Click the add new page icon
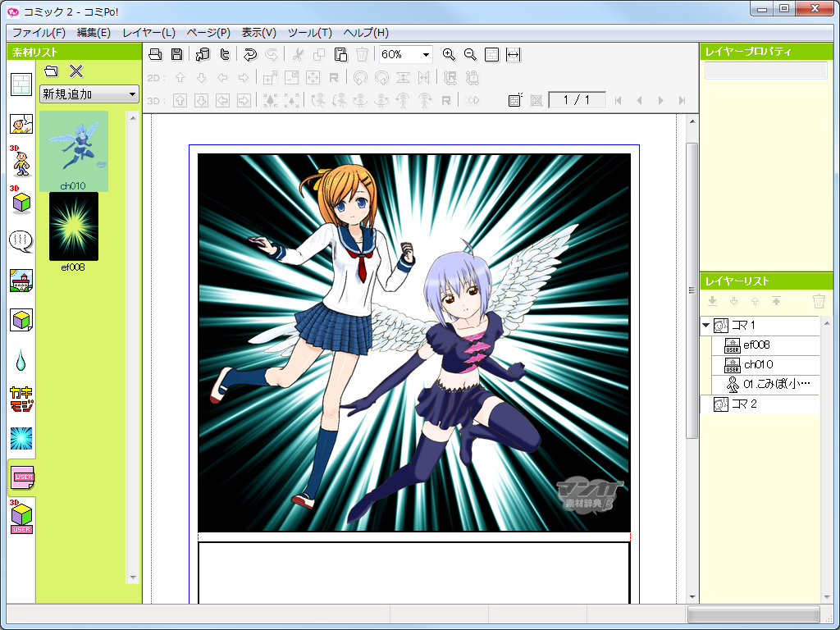The width and height of the screenshot is (840, 630). click(515, 100)
